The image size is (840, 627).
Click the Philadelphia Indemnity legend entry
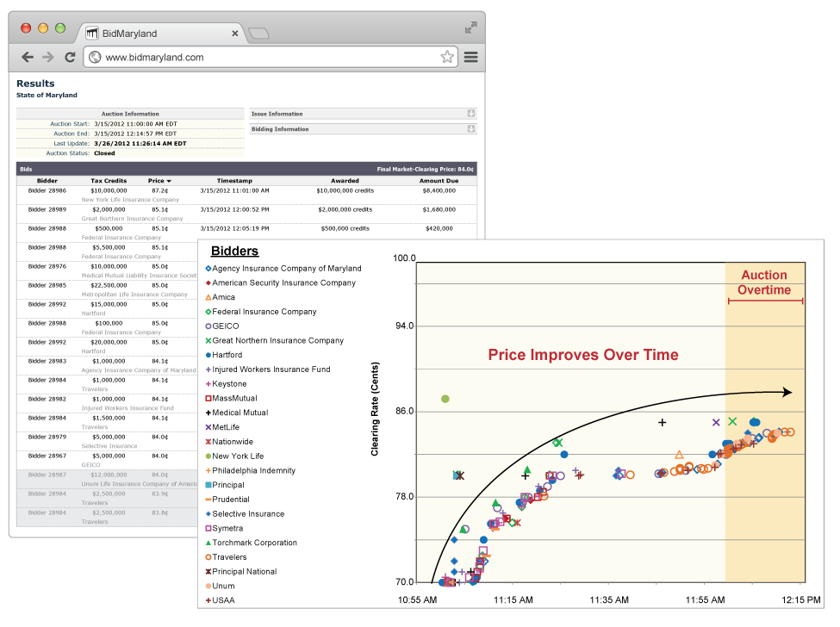tap(250, 470)
